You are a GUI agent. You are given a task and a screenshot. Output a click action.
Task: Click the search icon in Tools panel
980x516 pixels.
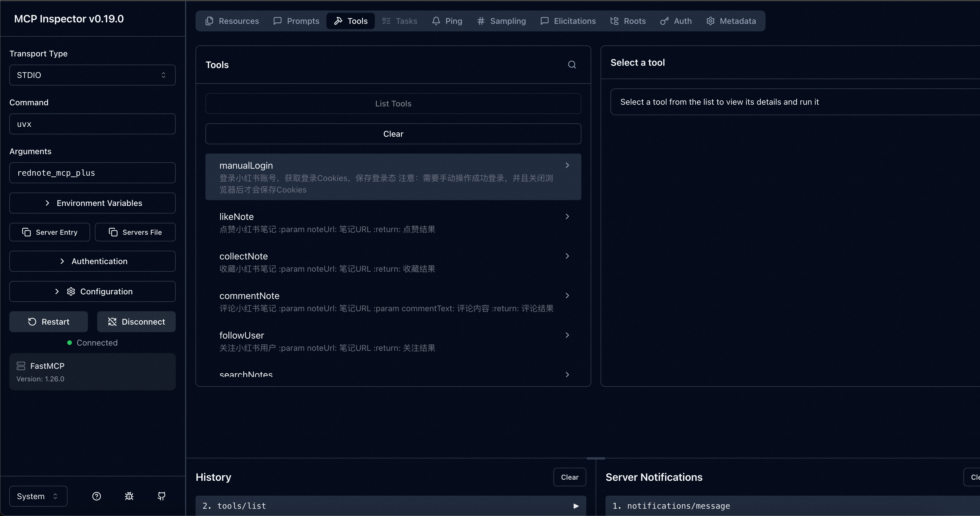tap(572, 65)
